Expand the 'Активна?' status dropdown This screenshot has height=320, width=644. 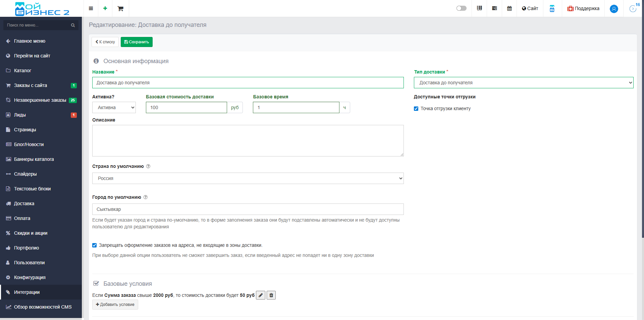pyautogui.click(x=114, y=107)
